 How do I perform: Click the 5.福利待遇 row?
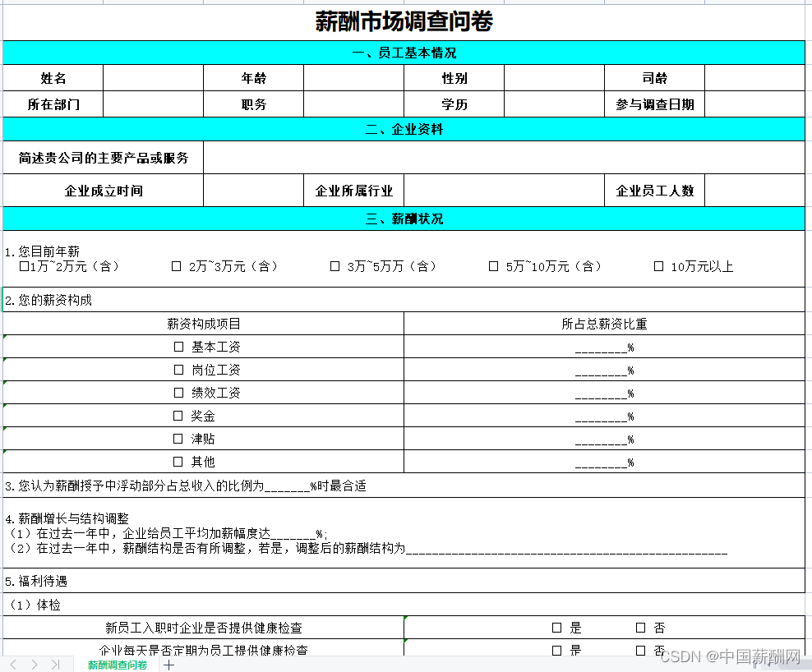pyautogui.click(x=404, y=581)
